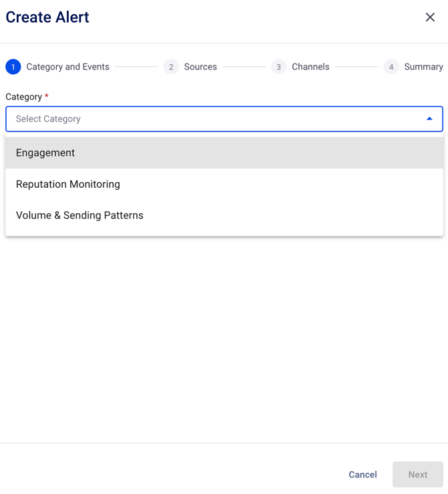This screenshot has width=448, height=494.
Task: Jump to the Summary step label
Action: 423,67
